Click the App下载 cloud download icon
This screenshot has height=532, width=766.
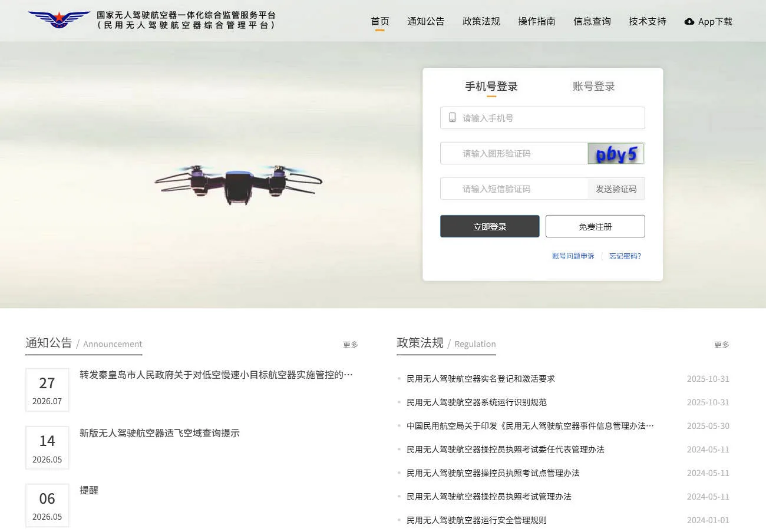tap(689, 21)
